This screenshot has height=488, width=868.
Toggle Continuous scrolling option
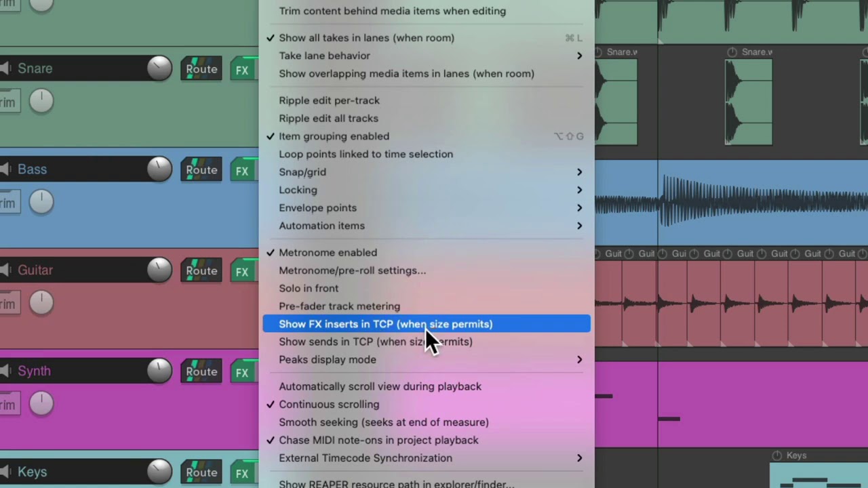tap(427, 404)
